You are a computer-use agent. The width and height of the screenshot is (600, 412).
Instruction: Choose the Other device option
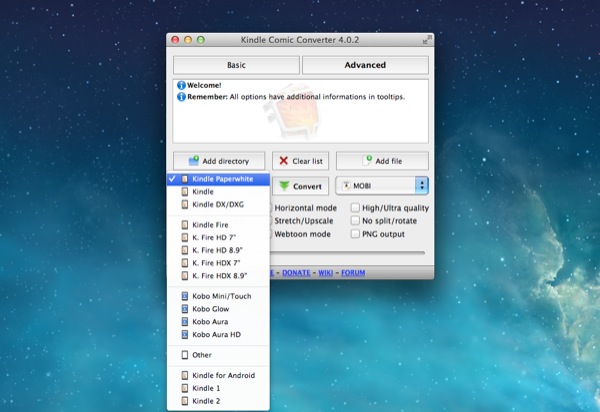(218, 355)
